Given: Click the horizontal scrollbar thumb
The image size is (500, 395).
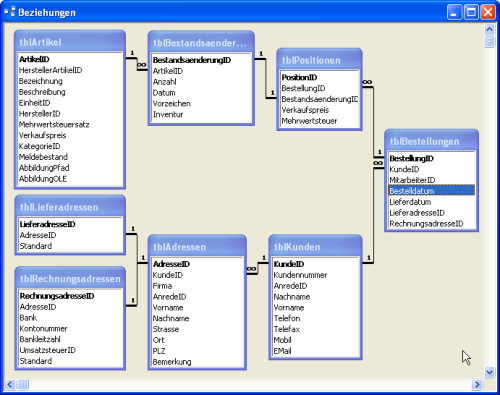Looking at the screenshot, I should click(22, 385).
